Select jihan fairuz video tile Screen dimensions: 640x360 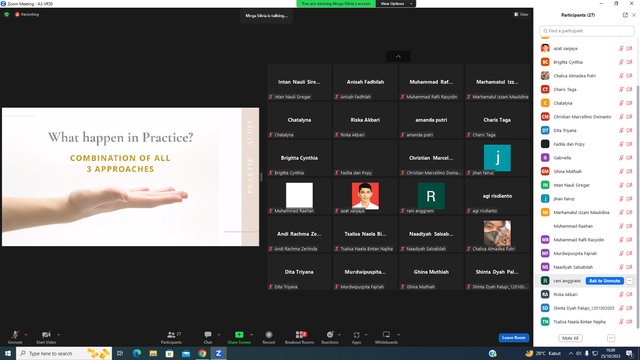[x=497, y=158]
